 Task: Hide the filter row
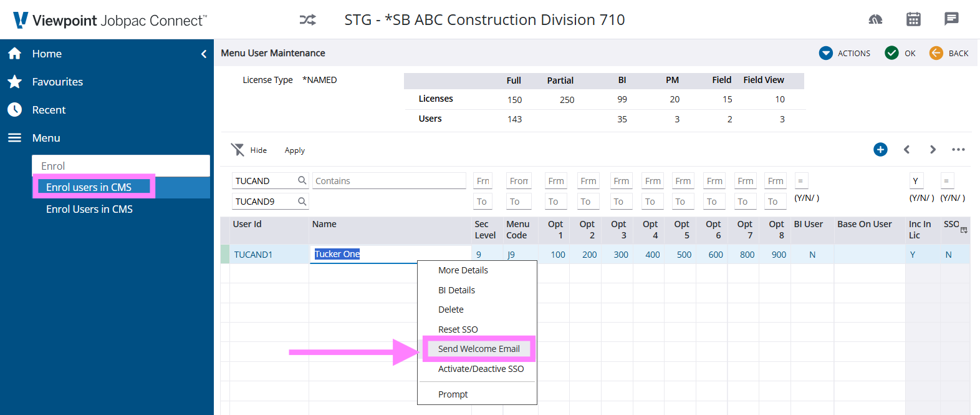[x=249, y=150]
